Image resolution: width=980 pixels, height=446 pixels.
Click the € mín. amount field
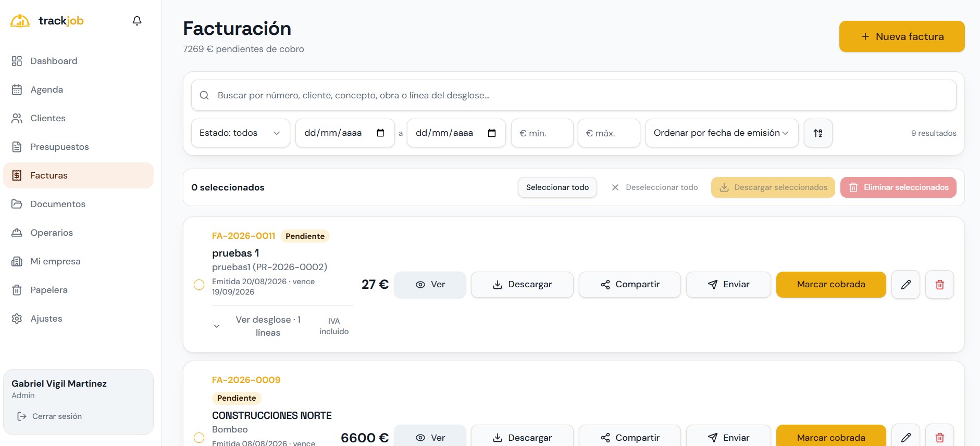click(x=542, y=133)
